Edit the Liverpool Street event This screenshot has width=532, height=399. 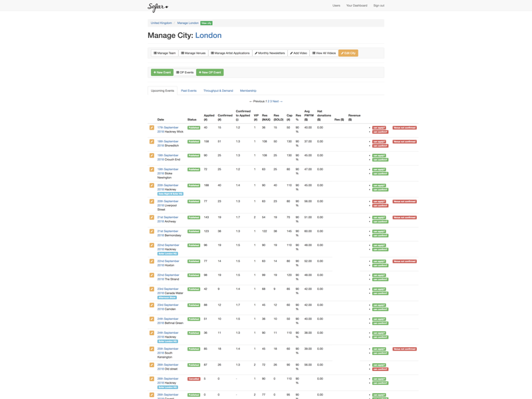point(152,201)
